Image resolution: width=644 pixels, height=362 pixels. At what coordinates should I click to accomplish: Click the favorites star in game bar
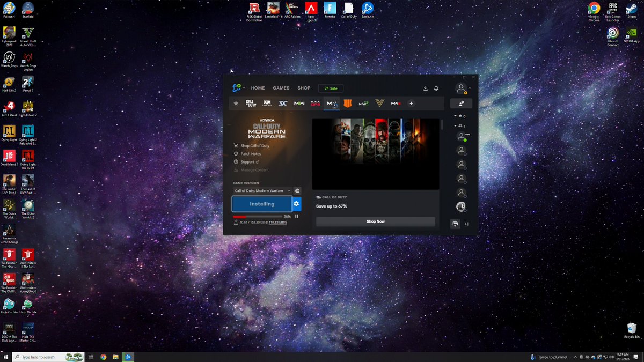(236, 103)
